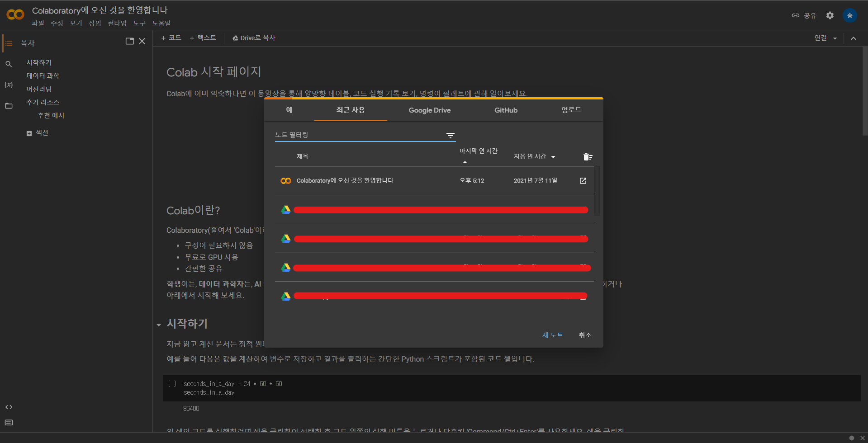Viewport: 868px width, 443px height.
Task: Click the 연결 connect button
Action: (821, 38)
